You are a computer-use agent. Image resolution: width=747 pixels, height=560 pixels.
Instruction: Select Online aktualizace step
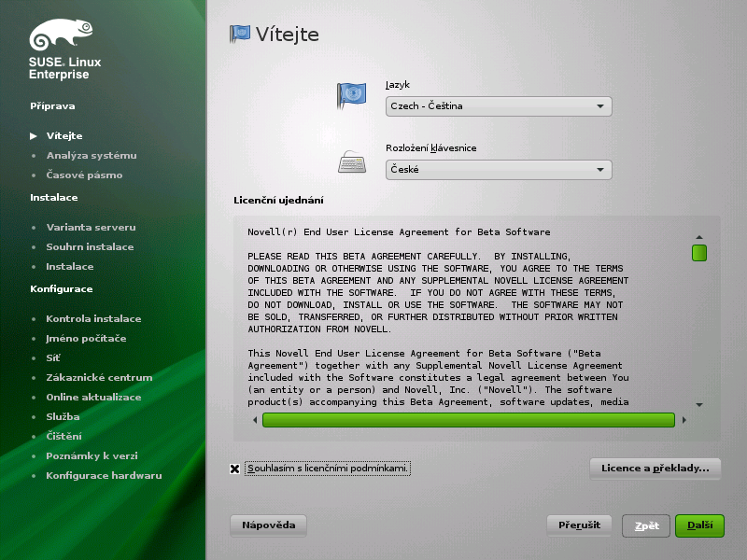coord(93,398)
